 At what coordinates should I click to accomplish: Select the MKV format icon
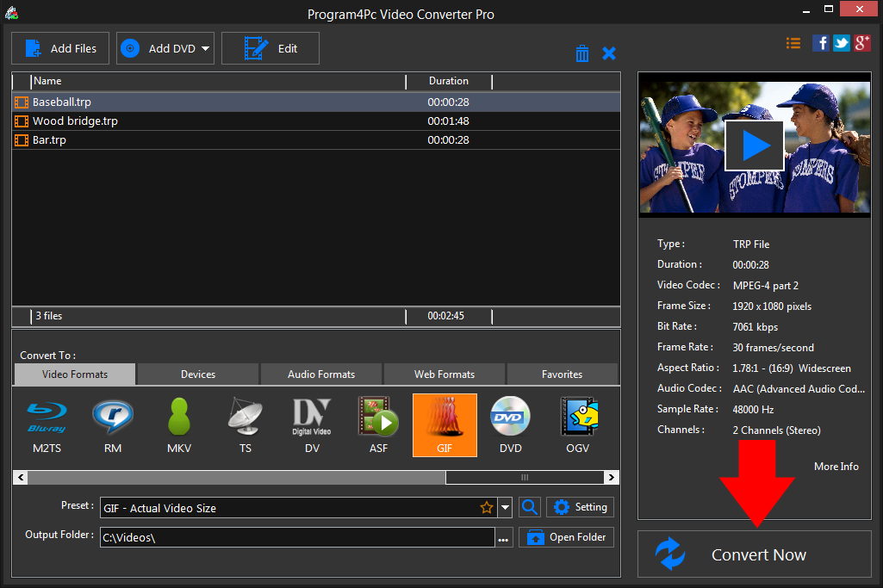click(x=178, y=424)
